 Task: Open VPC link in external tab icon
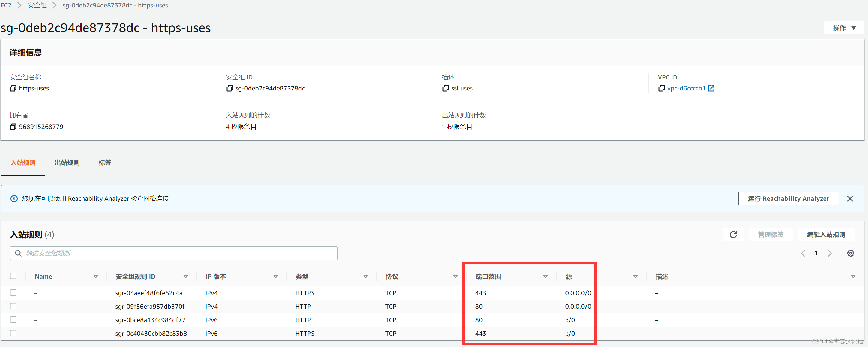[711, 88]
